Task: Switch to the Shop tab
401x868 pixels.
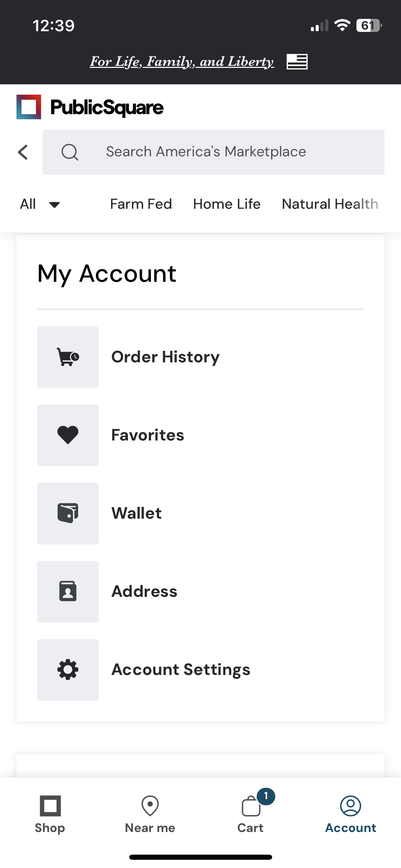Action: [50, 814]
